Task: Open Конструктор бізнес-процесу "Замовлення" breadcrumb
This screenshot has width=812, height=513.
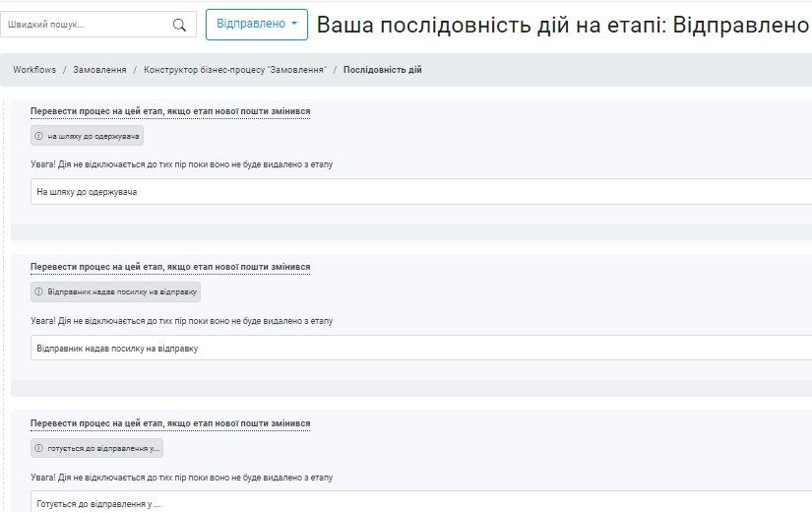Action: coord(235,70)
